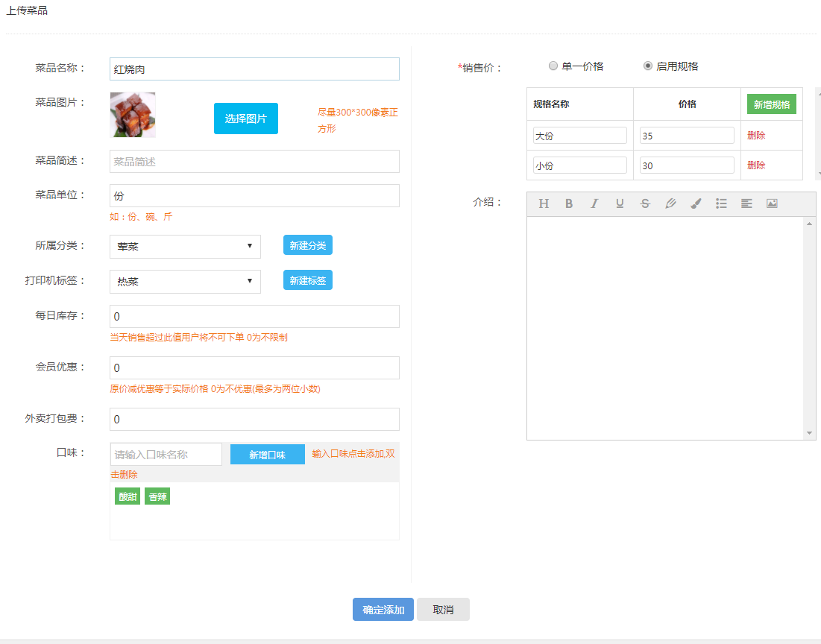Click the background color brush icon
This screenshot has width=821, height=644.
pos(696,203)
